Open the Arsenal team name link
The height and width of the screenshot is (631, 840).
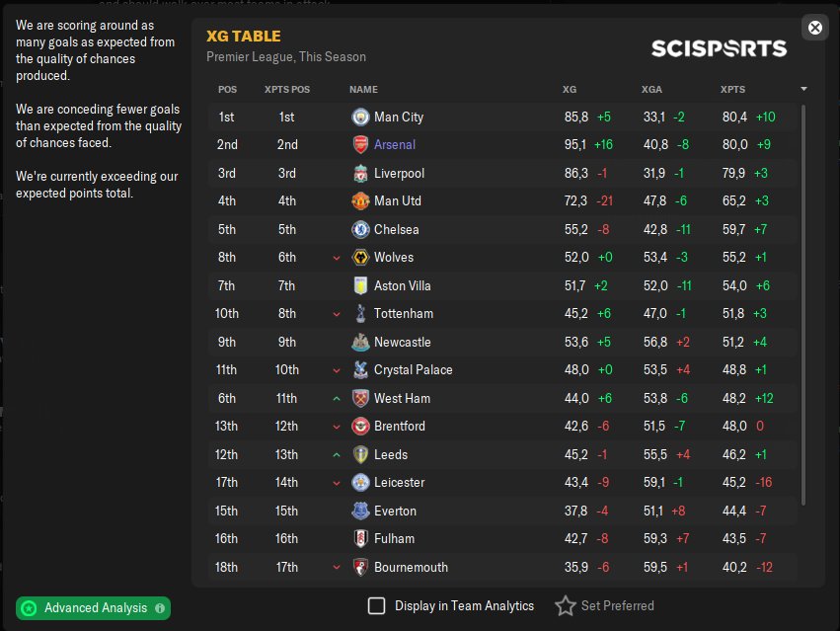tap(395, 145)
